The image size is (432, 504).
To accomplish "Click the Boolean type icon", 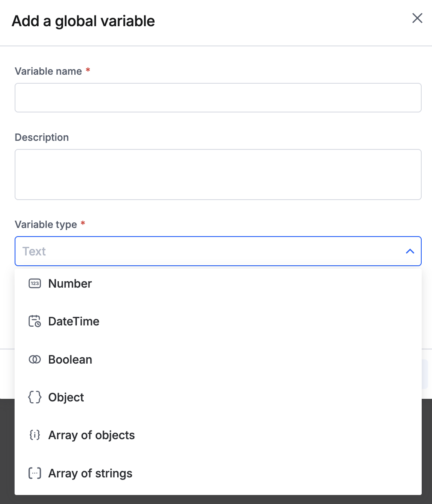I will [x=34, y=359].
